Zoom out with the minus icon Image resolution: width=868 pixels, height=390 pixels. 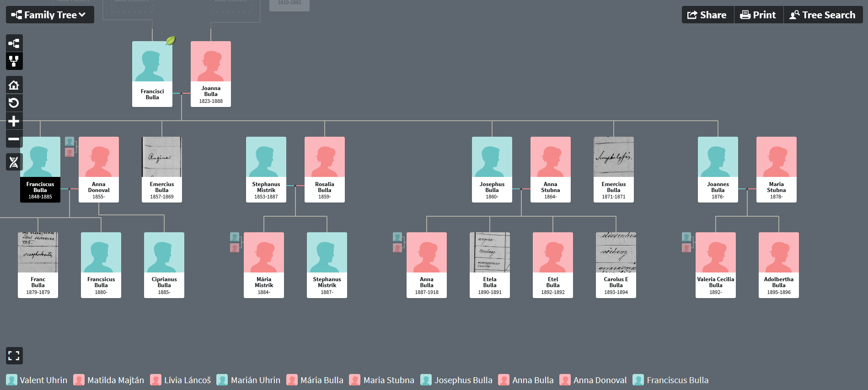coord(14,139)
